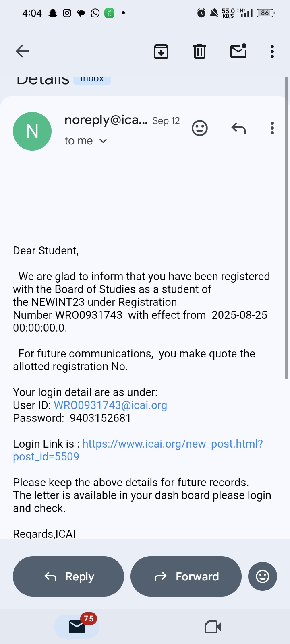Open the top toolbar overflow menu
This screenshot has width=290, height=644.
click(272, 52)
